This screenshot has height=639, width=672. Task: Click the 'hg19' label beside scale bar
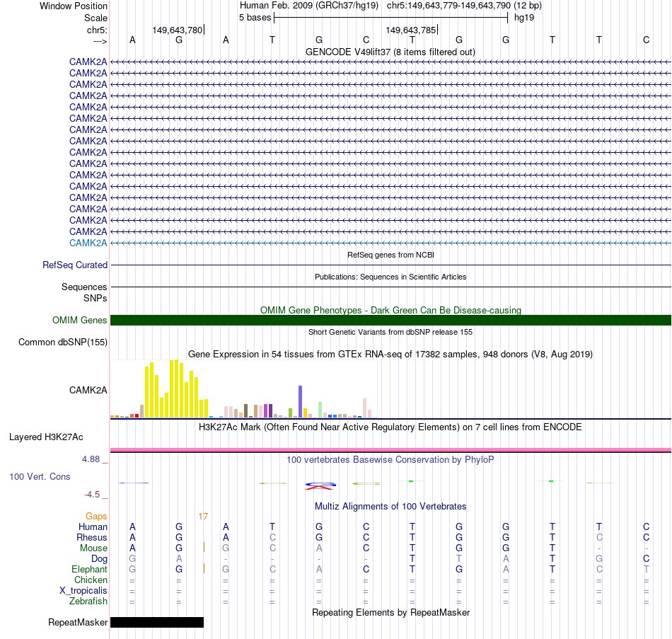(524, 18)
